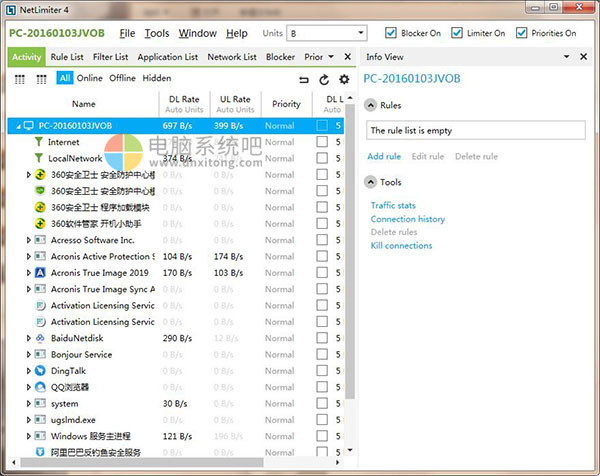Switch to the Rule List tab
This screenshot has width=600, height=476.
click(67, 57)
